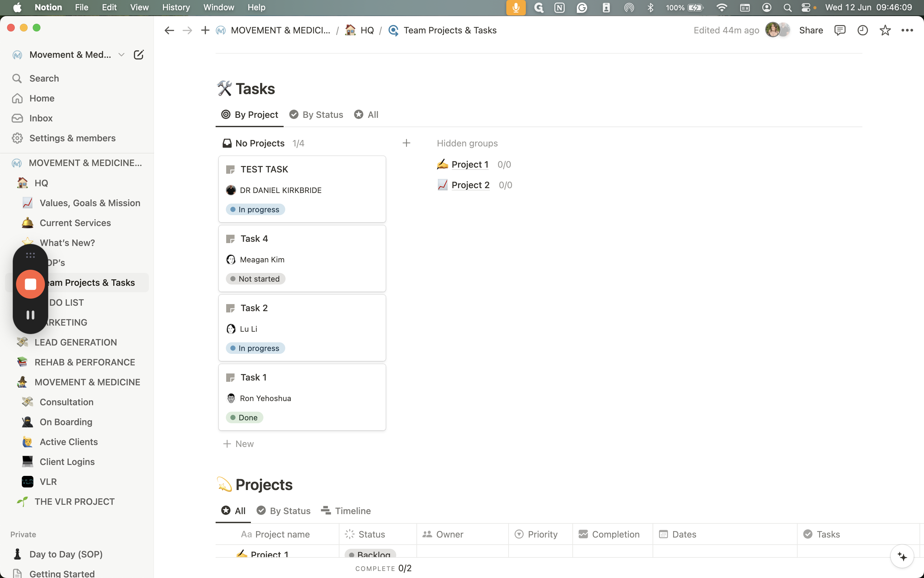924x578 pixels.
Task: Stop the screen recording
Action: tap(30, 284)
